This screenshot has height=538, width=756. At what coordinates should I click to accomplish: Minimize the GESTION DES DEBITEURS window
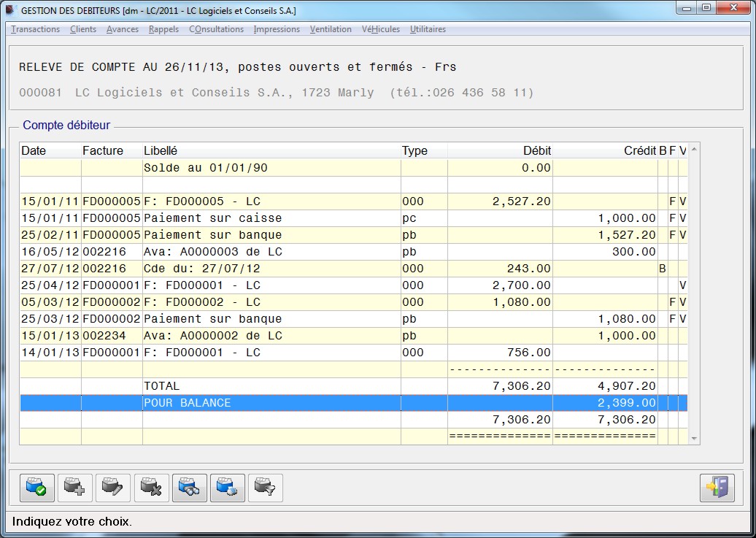687,8
